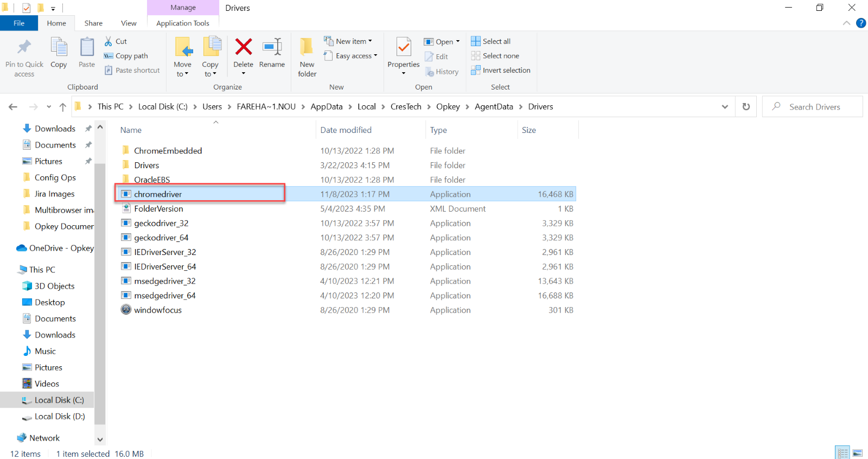The width and height of the screenshot is (868, 459).
Task: Expand address bar previous locations chevron
Action: (x=725, y=107)
